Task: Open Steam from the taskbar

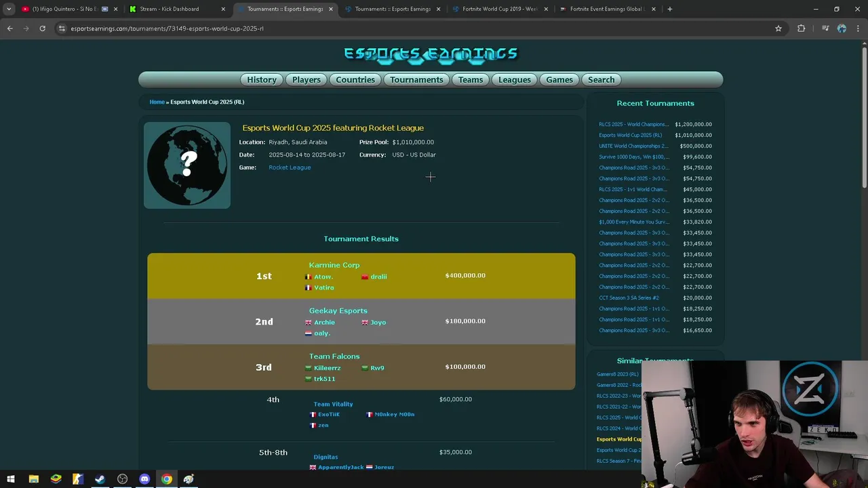Action: [x=100, y=479]
